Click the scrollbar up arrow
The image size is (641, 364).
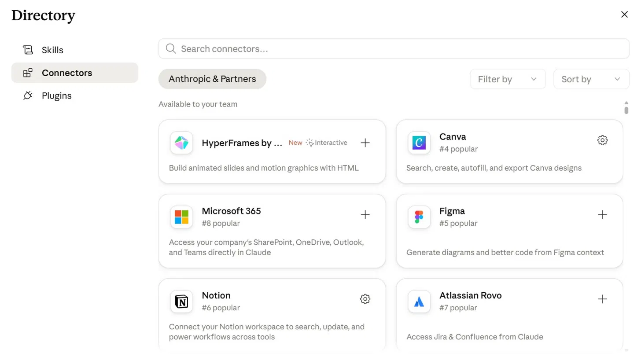point(626,103)
